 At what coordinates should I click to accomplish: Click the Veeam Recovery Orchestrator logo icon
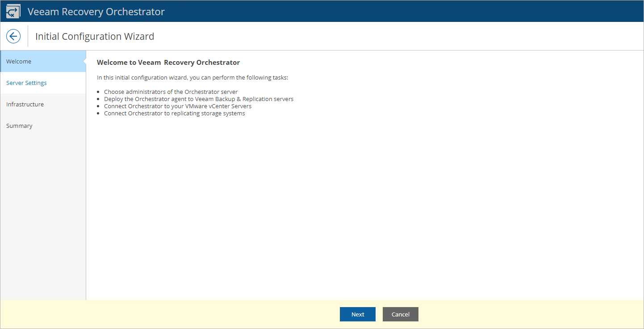tap(13, 11)
